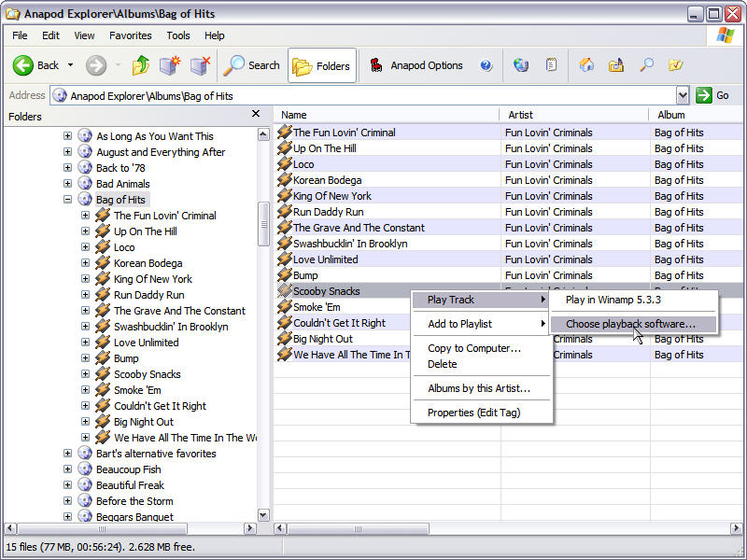Open the address bar dropdown

click(683, 96)
